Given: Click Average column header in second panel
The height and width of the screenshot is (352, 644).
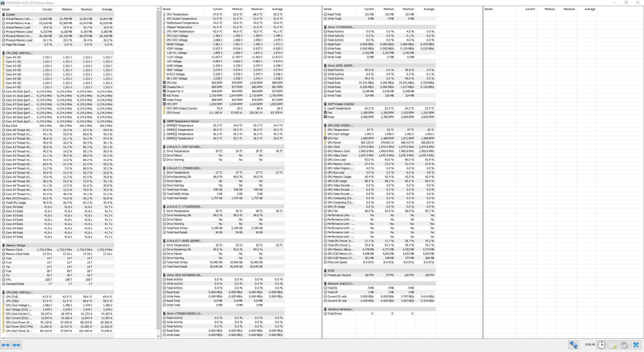Looking at the screenshot, I should click(277, 9).
